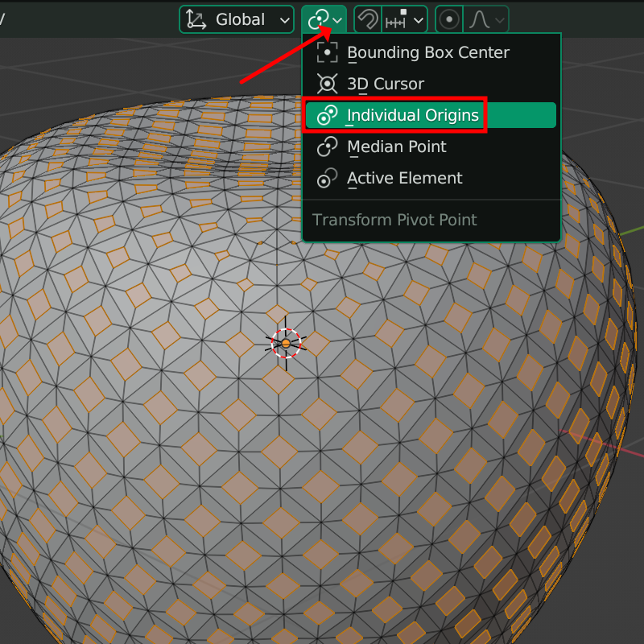
Task: Choose Active Element pivot option
Action: [x=431, y=178]
